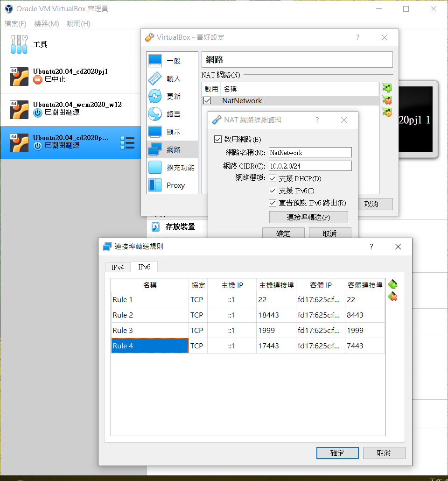Open the 機器(M) menu
Viewport: 448px width, 481px height.
(47, 24)
